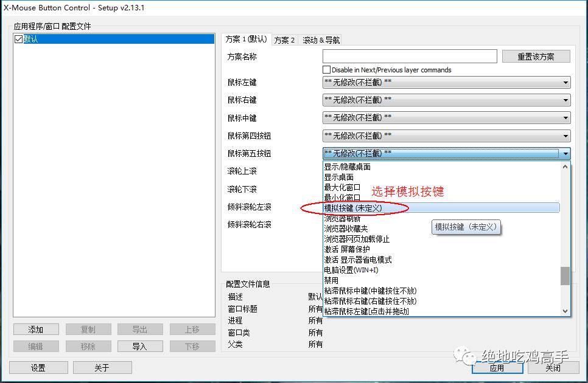The height and width of the screenshot is (383, 588).
Task: Click the 添加 button
Action: [36, 330]
